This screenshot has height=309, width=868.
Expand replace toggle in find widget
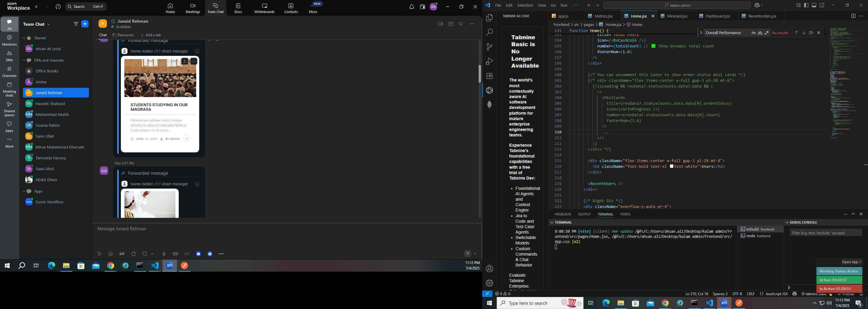[x=701, y=33]
